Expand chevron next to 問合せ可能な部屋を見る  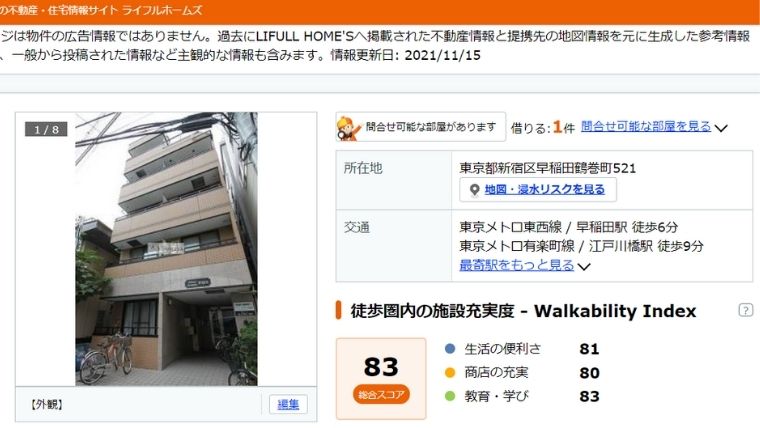[x=721, y=128]
